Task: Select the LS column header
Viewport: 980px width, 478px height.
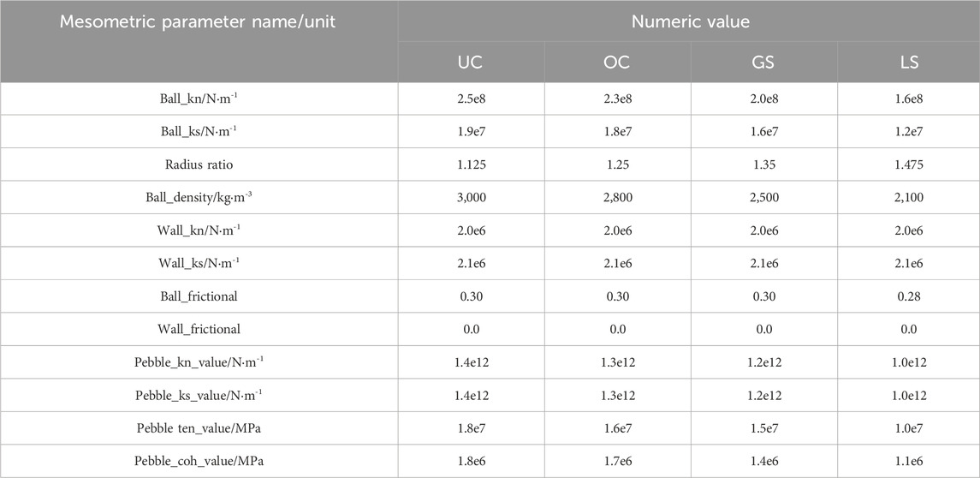Action: [909, 63]
